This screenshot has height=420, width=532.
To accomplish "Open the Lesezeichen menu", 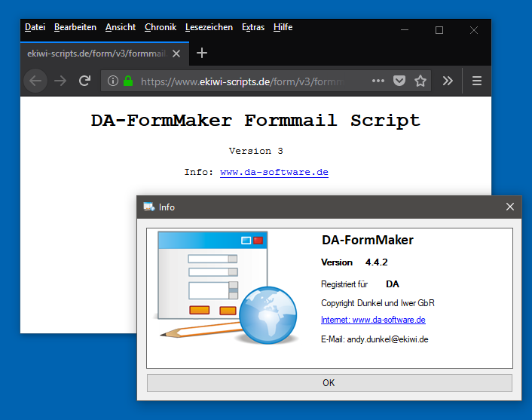I will coord(209,27).
